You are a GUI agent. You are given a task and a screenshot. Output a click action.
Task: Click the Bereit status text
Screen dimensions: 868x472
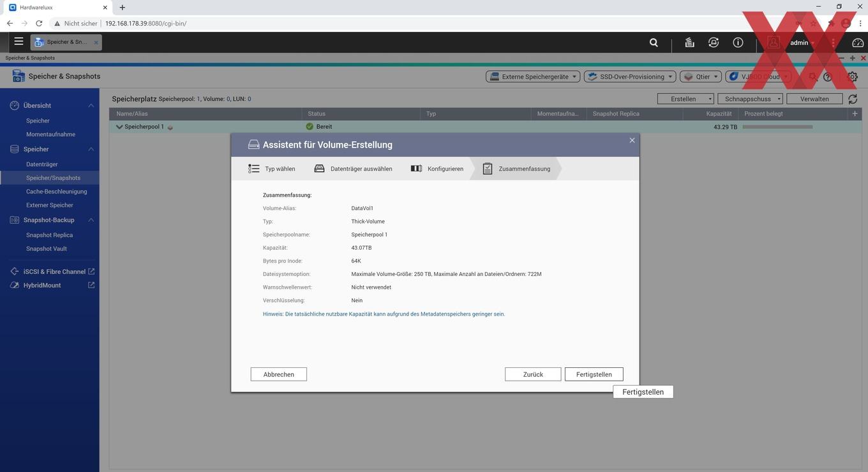pyautogui.click(x=324, y=126)
